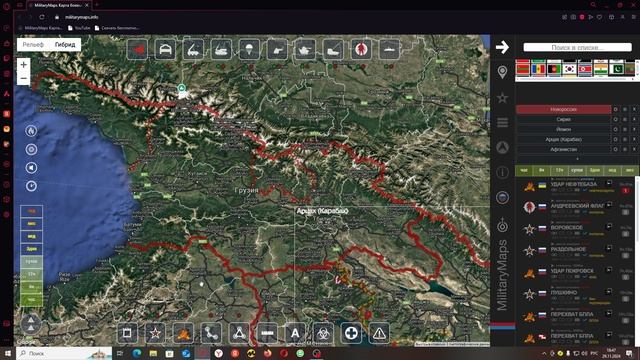640x360 pixels.
Task: Click the fire layer button on map
Action: (31, 131)
